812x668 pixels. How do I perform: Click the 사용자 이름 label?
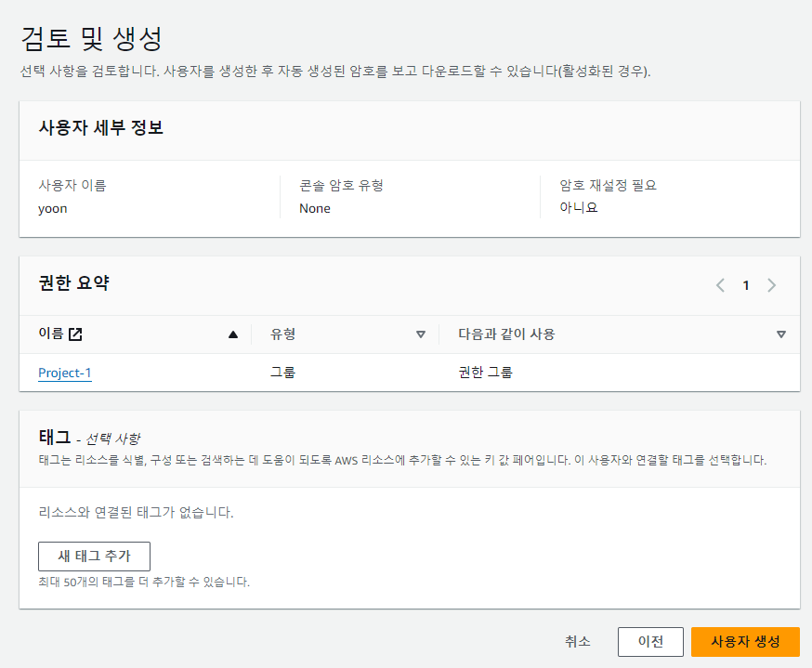click(x=72, y=186)
